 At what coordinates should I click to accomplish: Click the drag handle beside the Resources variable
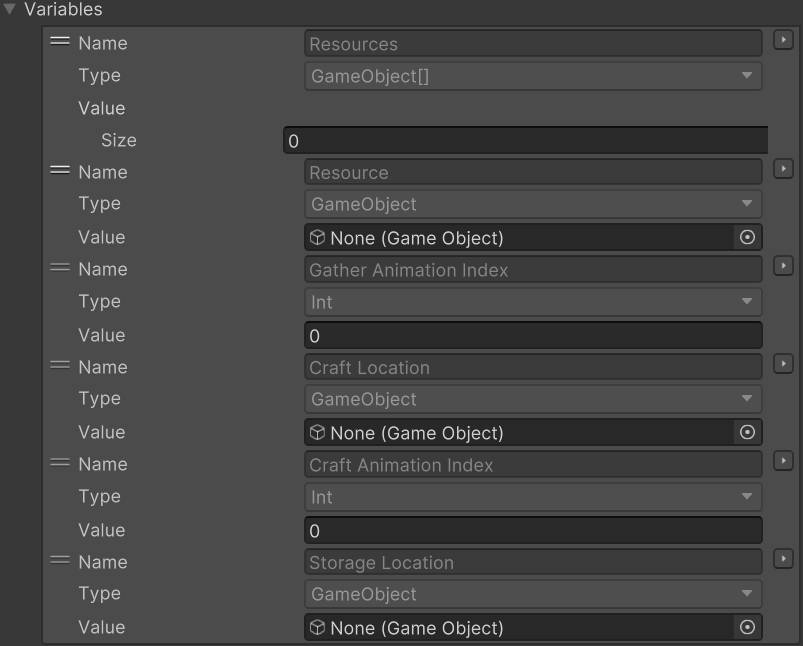[60, 43]
